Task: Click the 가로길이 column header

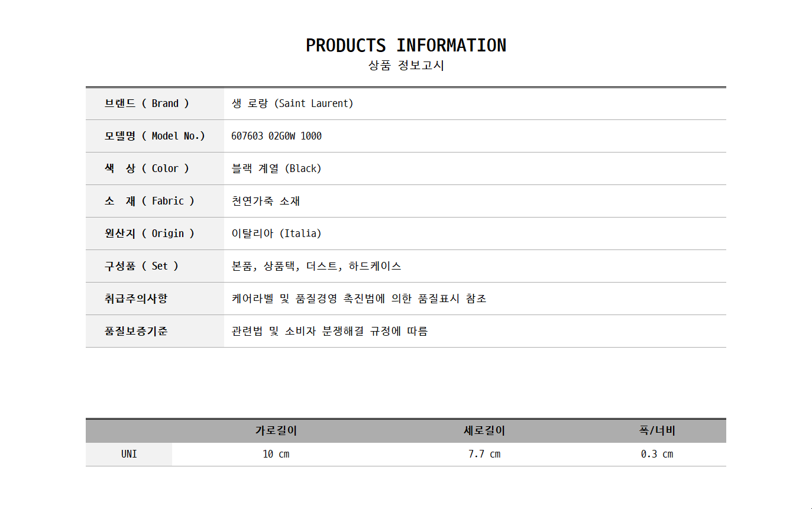Action: [276, 431]
